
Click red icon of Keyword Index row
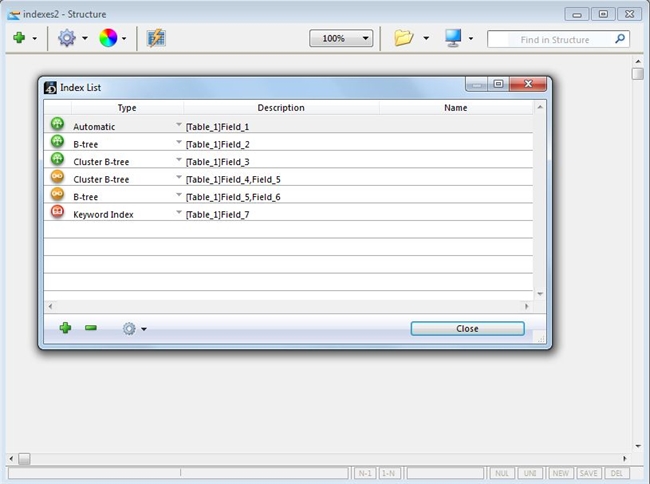click(x=57, y=212)
